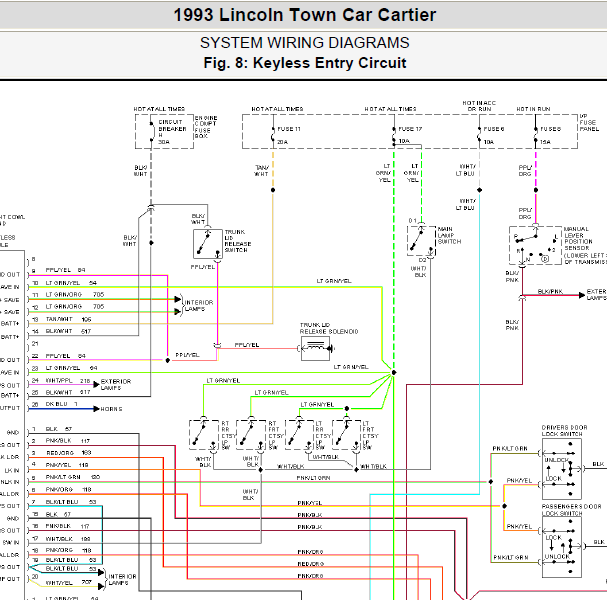This screenshot has width=607, height=600.
Task: Click the Fig. 8 Keyless Entry Circuit title
Action: pyautogui.click(x=305, y=63)
